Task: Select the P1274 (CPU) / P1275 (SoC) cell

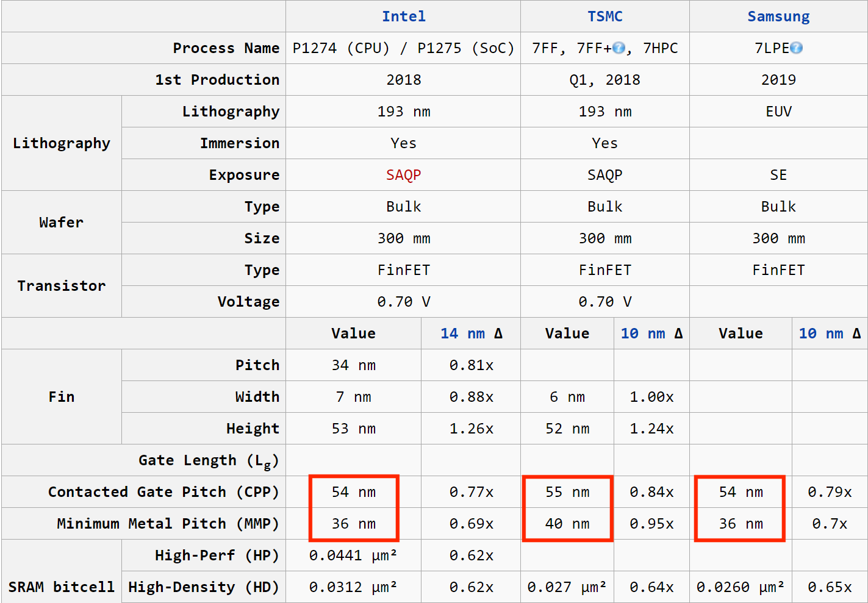Action: pyautogui.click(x=404, y=48)
